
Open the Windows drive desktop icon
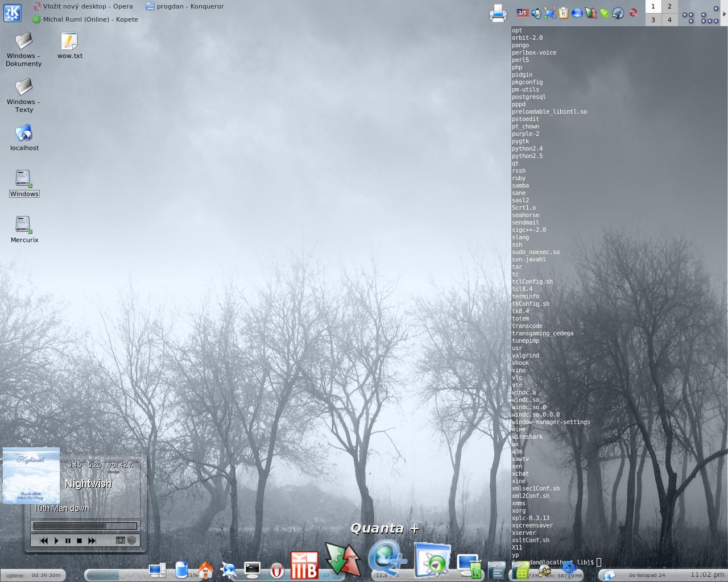coord(24,184)
